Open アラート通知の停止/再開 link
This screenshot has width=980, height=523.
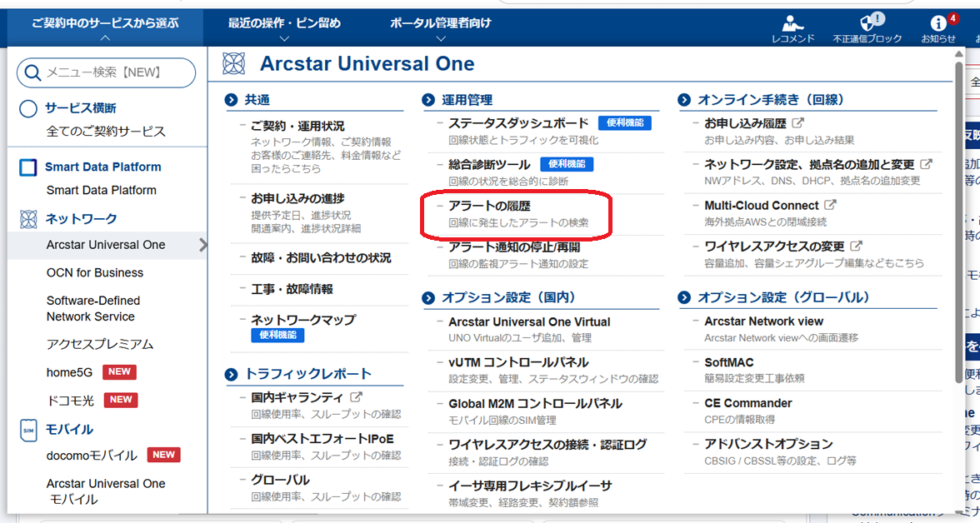(514, 247)
